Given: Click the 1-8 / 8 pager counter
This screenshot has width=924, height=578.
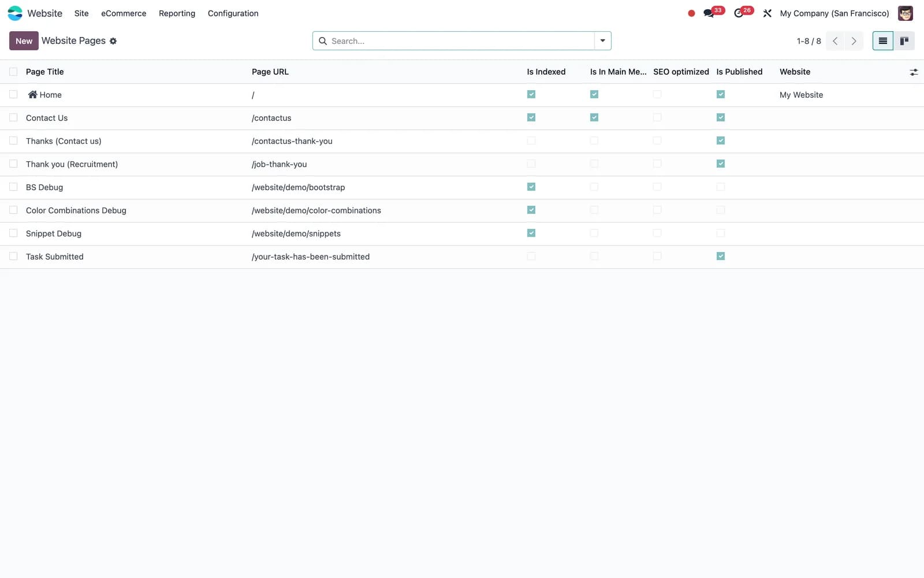Looking at the screenshot, I should [808, 41].
